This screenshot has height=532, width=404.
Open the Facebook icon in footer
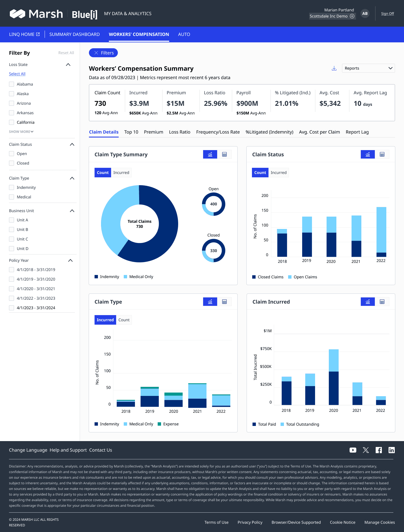pos(379,450)
